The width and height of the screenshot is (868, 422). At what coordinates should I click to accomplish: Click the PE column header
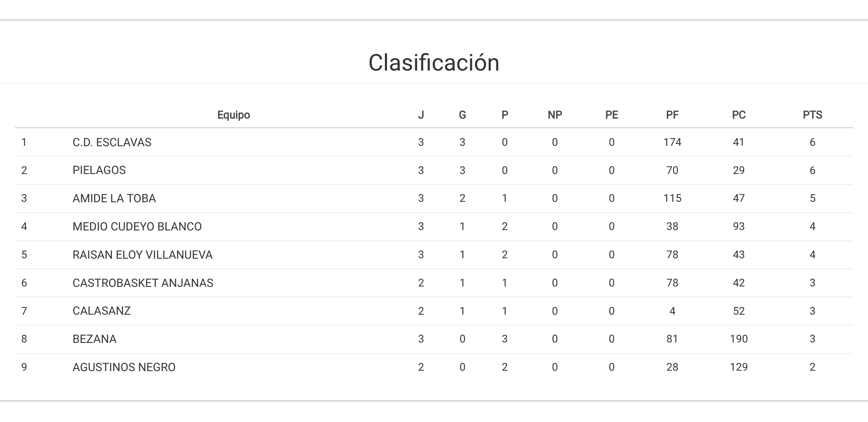pos(611,115)
